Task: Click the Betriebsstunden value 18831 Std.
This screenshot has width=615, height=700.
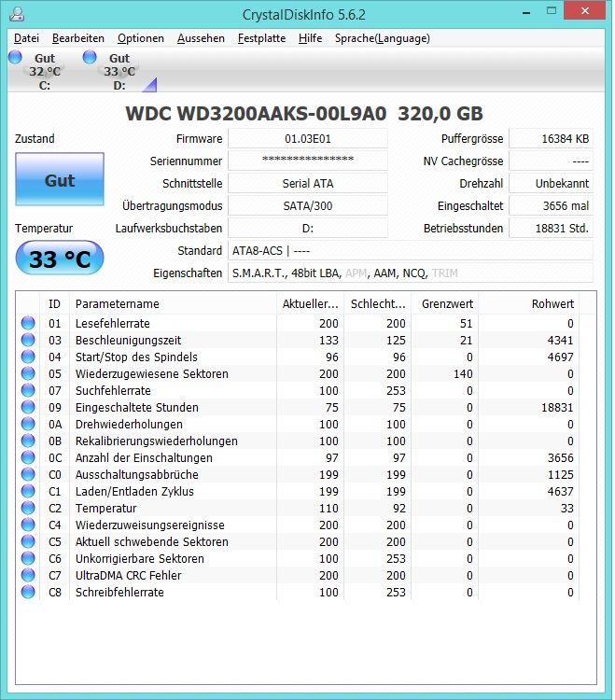Action: click(x=552, y=228)
